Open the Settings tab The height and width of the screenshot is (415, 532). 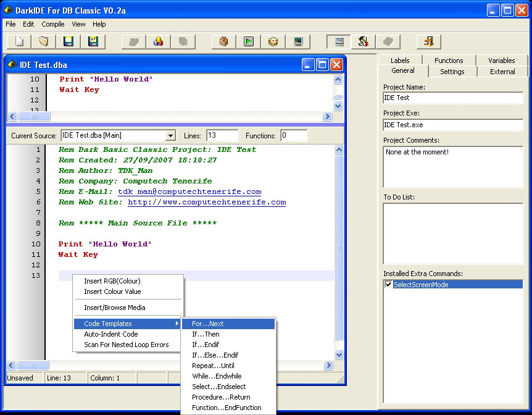pyautogui.click(x=452, y=72)
